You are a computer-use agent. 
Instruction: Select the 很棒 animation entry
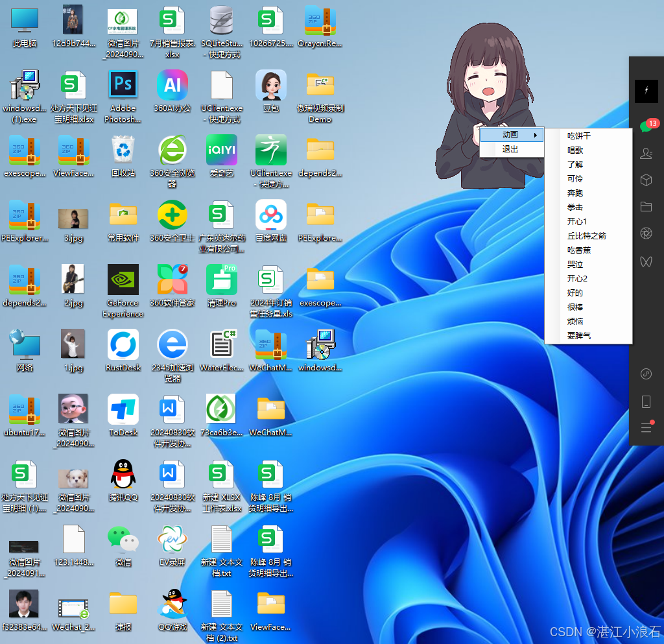click(x=588, y=307)
